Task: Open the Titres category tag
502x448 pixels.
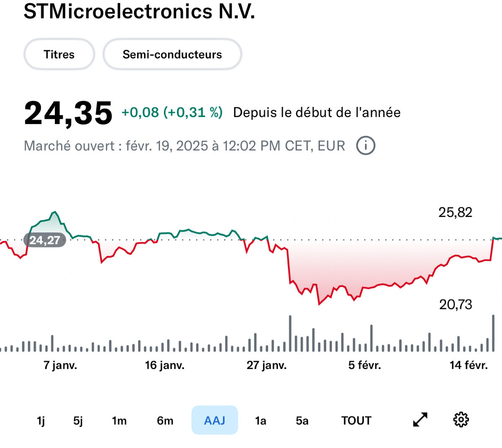Action: coord(59,54)
